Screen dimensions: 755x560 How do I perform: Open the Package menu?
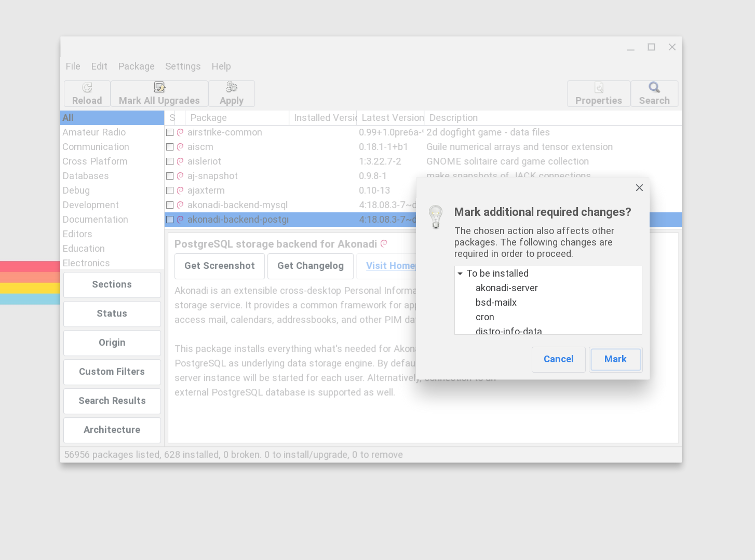136,66
